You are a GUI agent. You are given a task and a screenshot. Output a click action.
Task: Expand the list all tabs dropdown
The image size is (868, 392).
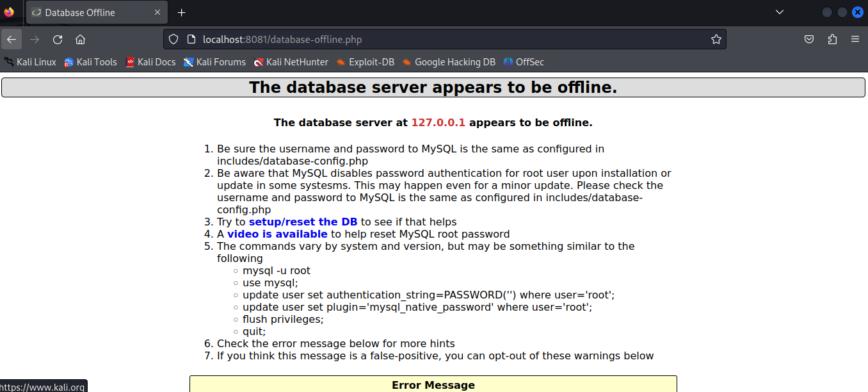(x=779, y=12)
